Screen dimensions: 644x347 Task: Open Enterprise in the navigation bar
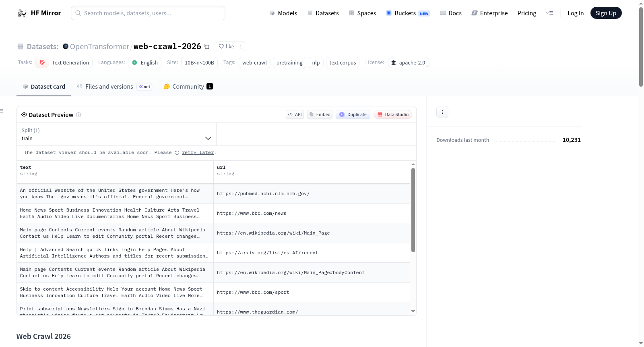coord(489,13)
